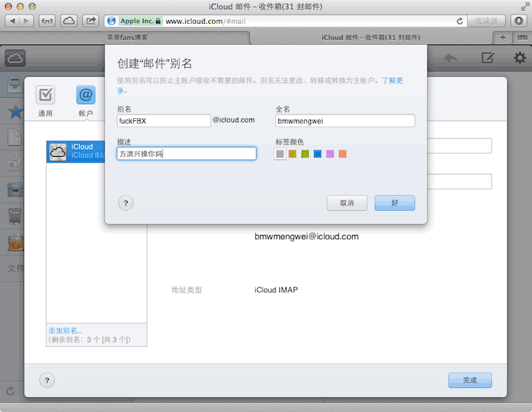532x412 pixels.
Task: Open VIP star folder in sidebar
Action: (x=15, y=112)
